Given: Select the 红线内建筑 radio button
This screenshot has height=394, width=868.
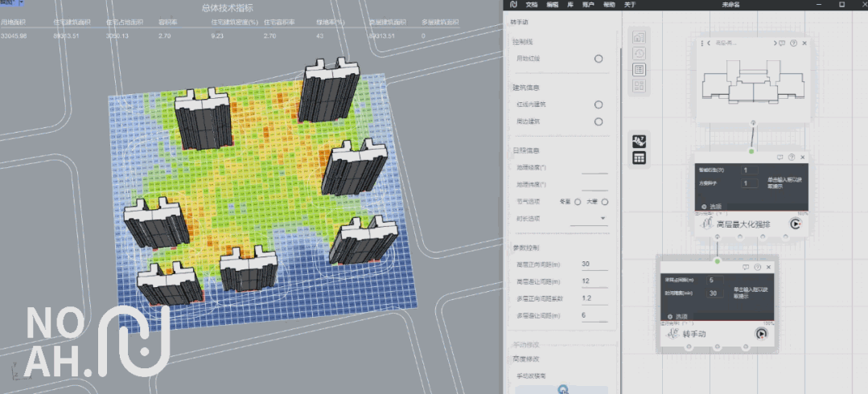Looking at the screenshot, I should [x=598, y=105].
